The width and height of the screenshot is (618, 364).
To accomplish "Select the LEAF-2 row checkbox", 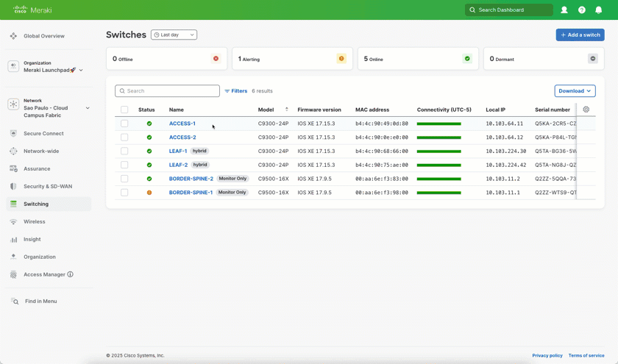I will [x=124, y=165].
